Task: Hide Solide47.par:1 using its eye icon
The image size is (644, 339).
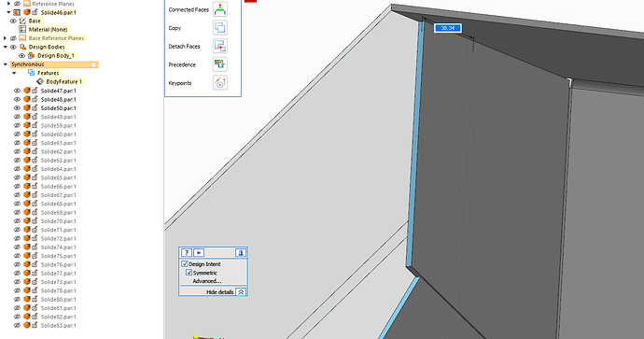Action: click(x=17, y=91)
